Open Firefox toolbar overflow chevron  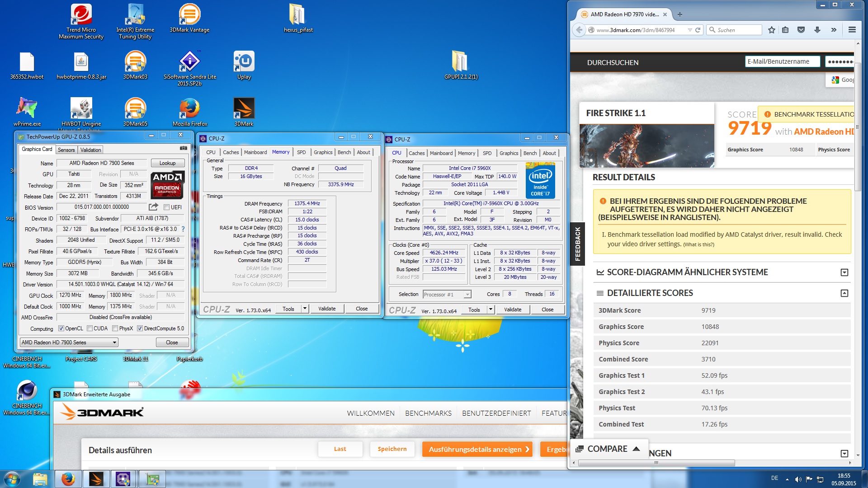click(x=834, y=30)
